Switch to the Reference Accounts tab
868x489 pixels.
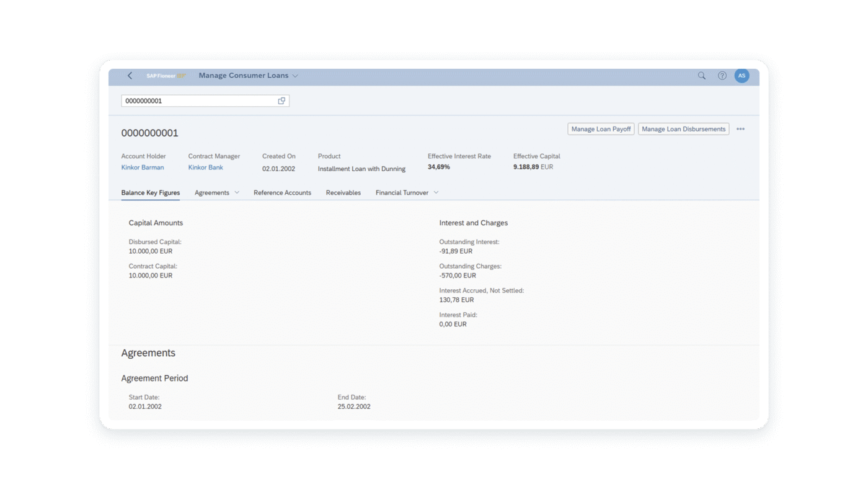282,192
